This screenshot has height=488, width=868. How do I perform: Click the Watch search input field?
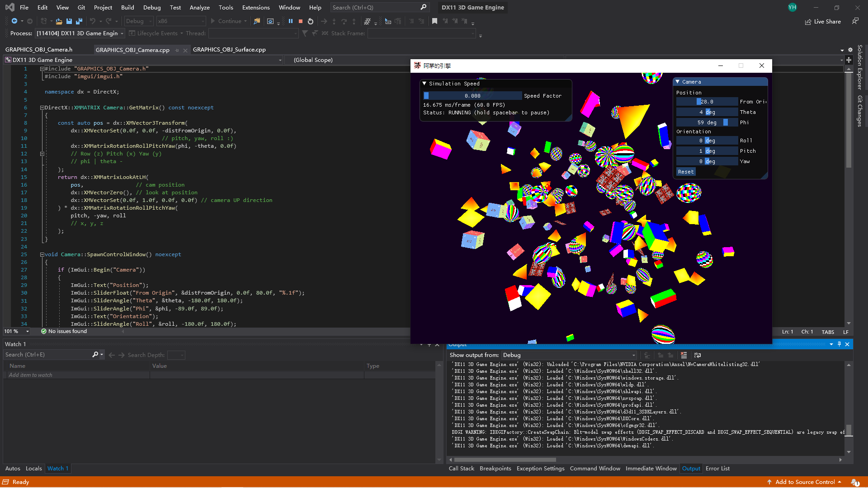tap(47, 355)
